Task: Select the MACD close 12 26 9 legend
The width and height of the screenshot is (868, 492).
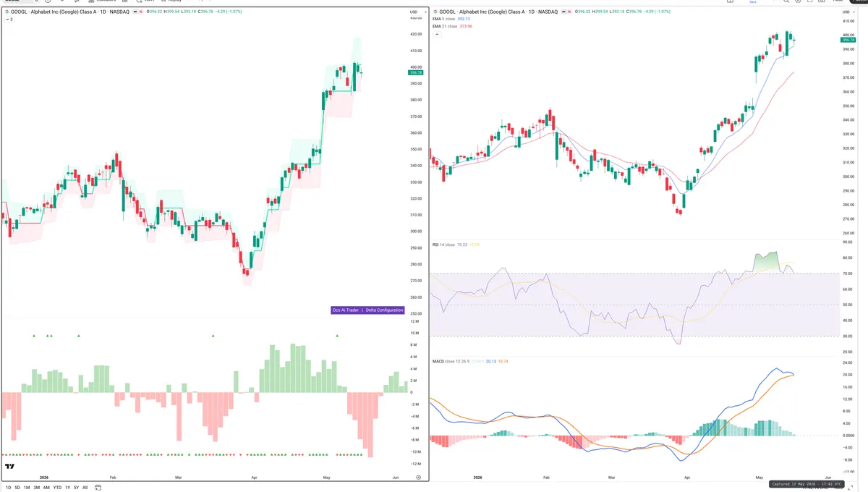Action: click(452, 360)
